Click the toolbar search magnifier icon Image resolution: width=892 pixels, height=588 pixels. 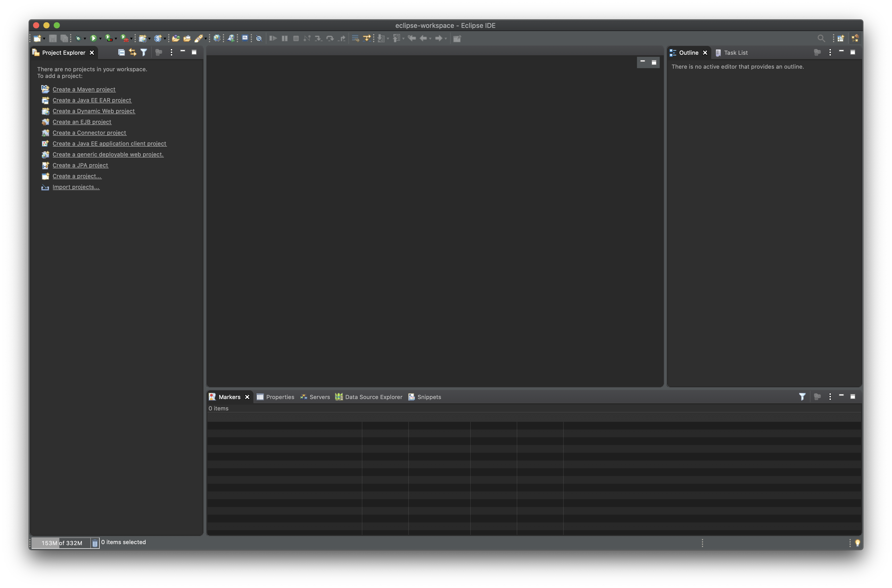(x=821, y=38)
